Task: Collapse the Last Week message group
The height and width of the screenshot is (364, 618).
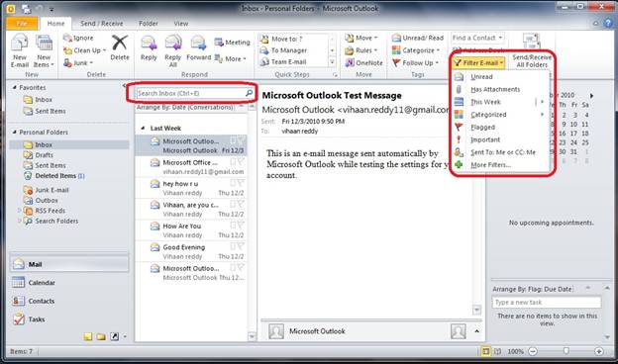Action: point(143,128)
